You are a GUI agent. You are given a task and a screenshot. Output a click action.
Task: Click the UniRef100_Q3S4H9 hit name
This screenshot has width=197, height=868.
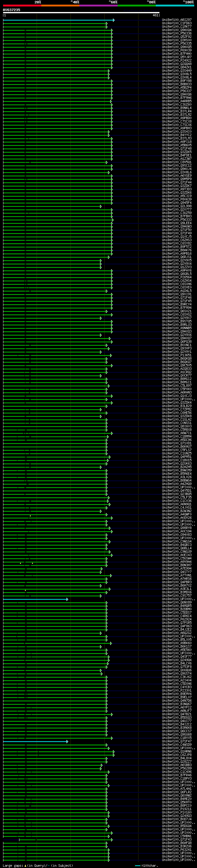(x=177, y=71)
